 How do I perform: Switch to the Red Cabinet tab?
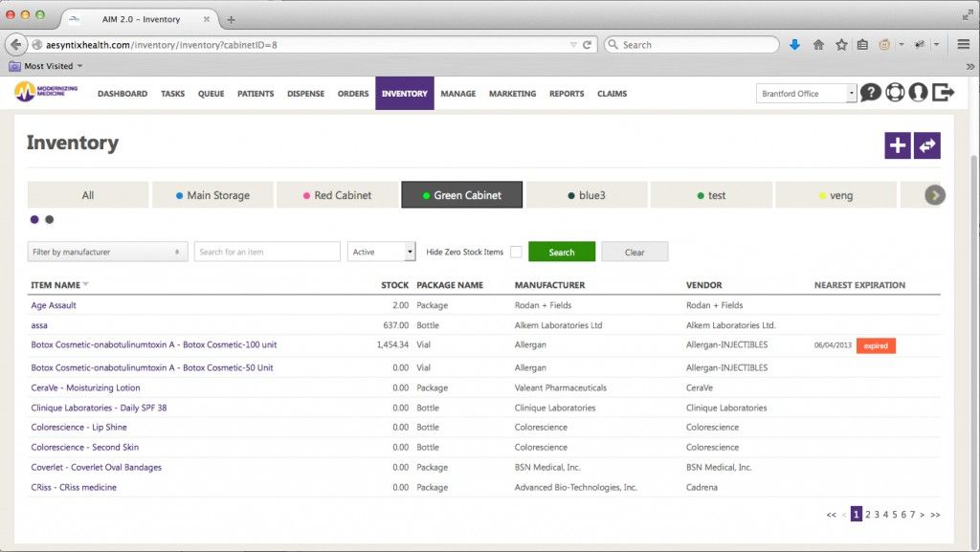coord(337,195)
